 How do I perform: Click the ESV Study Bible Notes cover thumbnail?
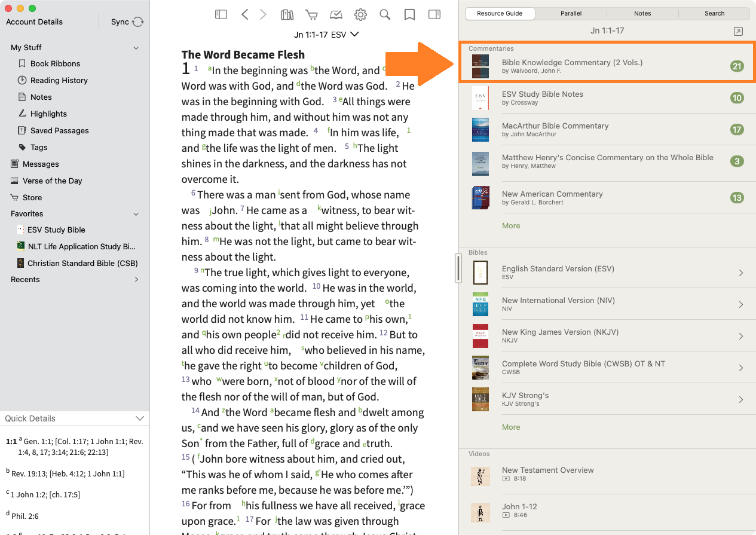point(480,98)
